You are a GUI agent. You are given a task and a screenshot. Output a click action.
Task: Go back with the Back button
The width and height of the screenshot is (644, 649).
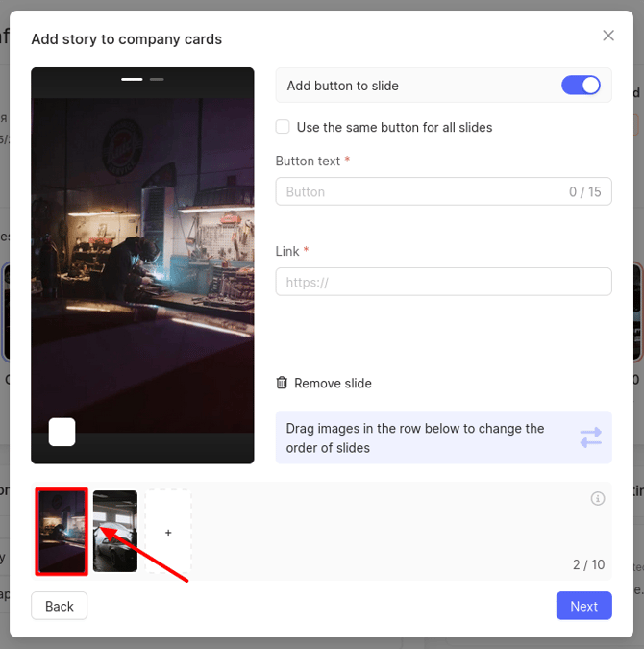(59, 606)
